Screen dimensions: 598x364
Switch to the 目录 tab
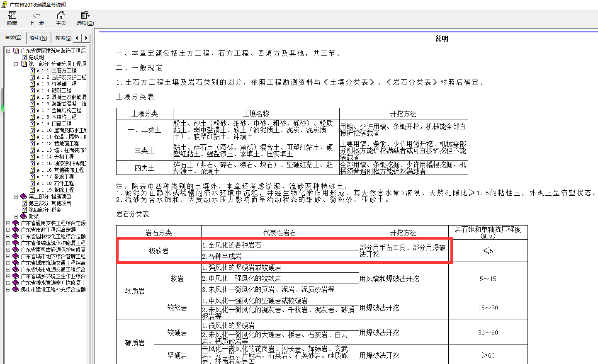pyautogui.click(x=13, y=37)
